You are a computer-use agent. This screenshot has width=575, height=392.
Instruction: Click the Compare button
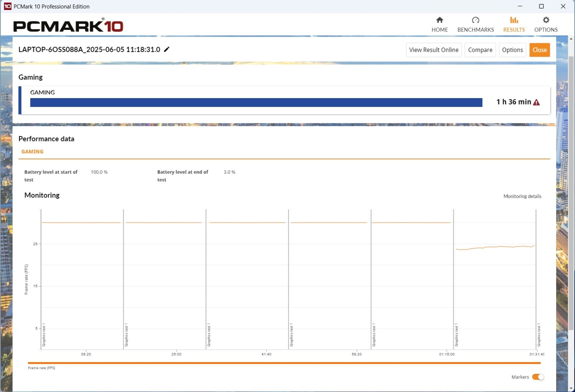[x=480, y=50]
